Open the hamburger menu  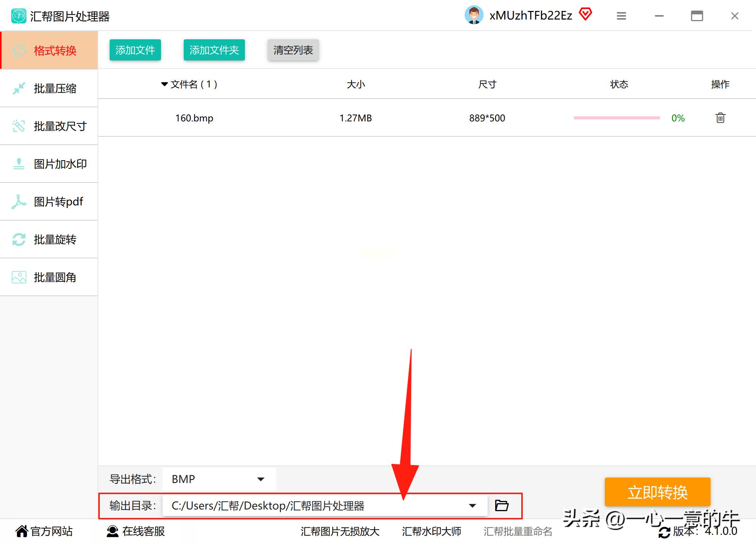621,16
